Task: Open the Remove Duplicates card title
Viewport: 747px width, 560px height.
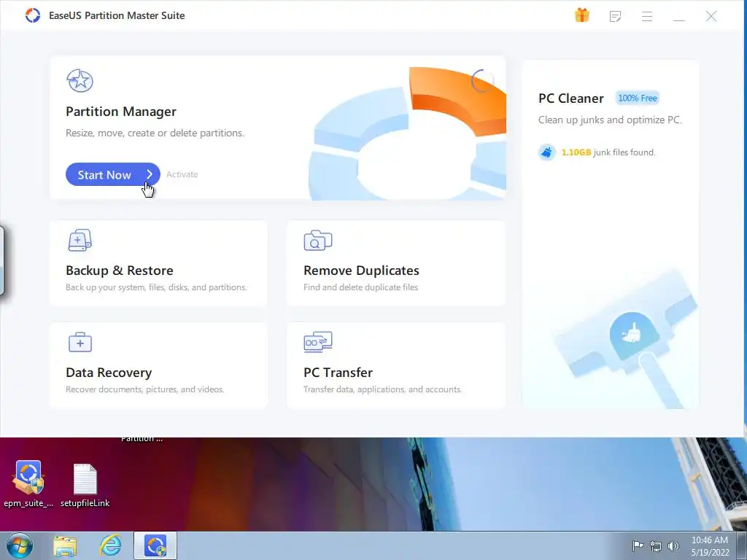Action: [x=361, y=271]
